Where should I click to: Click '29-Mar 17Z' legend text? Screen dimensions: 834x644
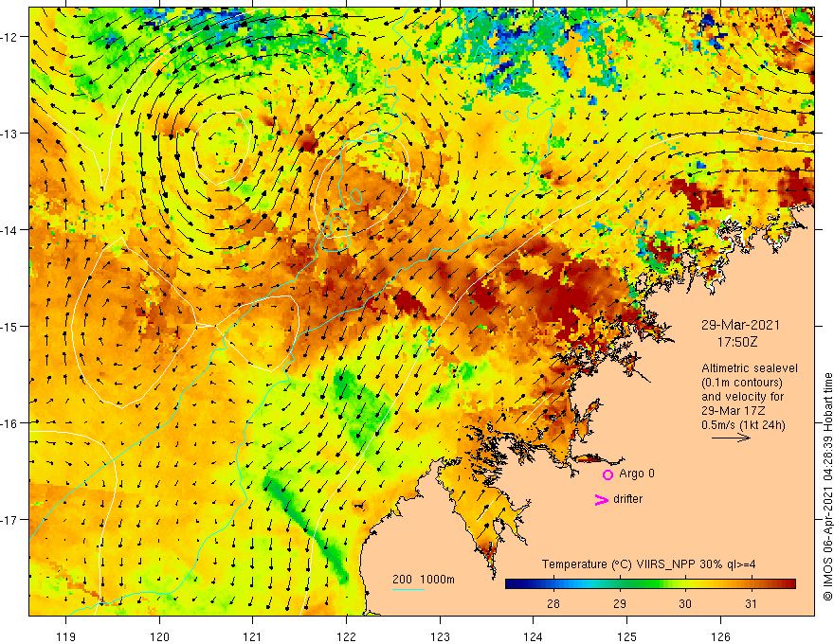point(732,411)
